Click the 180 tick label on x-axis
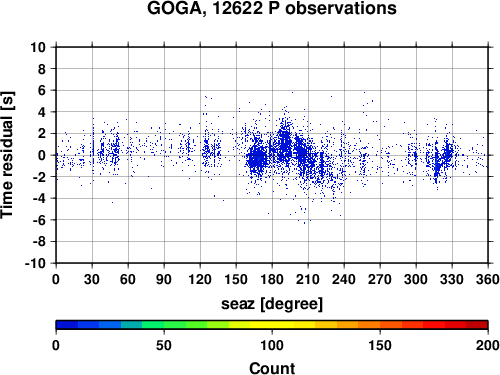The height and width of the screenshot is (375, 500). pyautogui.click(x=272, y=279)
